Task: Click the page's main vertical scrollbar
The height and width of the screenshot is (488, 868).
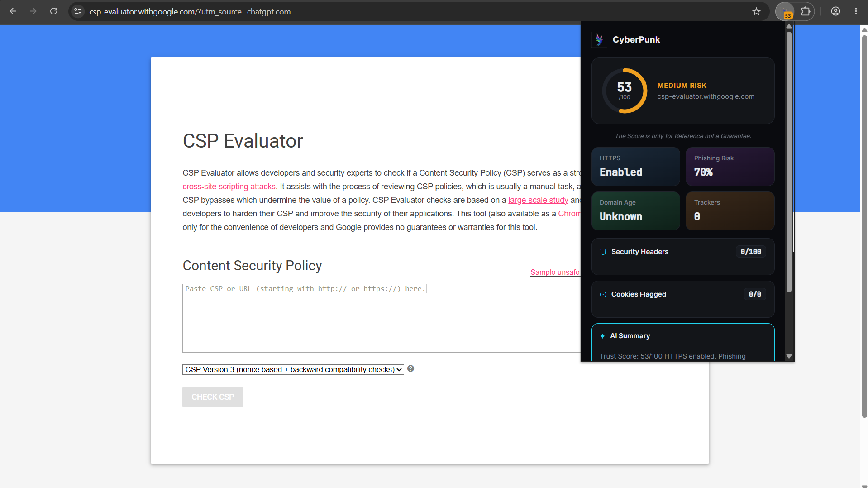Action: pos(864,226)
